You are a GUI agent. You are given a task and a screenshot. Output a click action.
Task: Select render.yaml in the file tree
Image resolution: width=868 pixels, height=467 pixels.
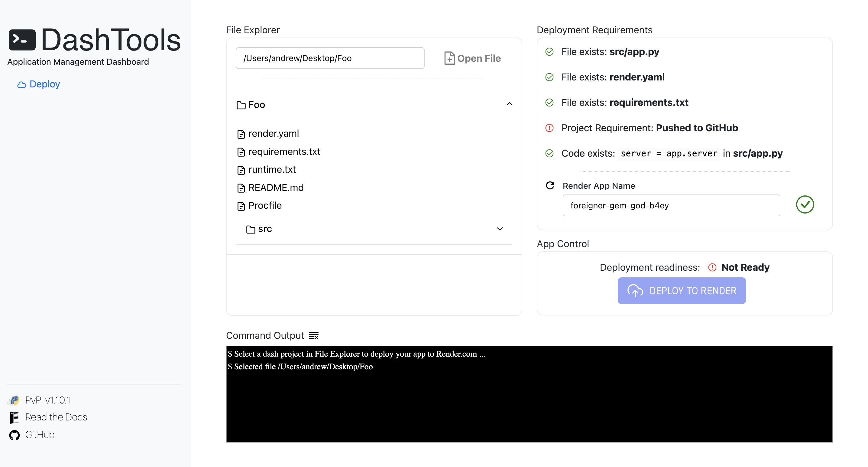pyautogui.click(x=273, y=133)
